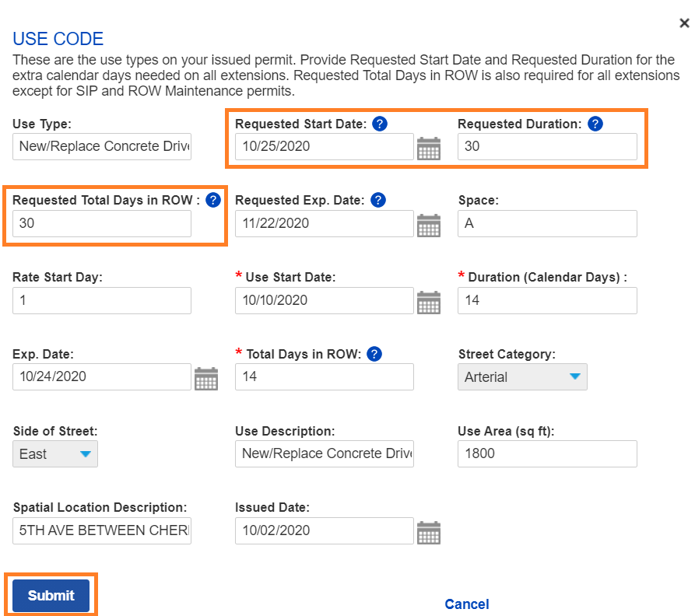Image resolution: width=695 pixels, height=616 pixels.
Task: Open the Exp. Date calendar picker
Action: click(205, 378)
